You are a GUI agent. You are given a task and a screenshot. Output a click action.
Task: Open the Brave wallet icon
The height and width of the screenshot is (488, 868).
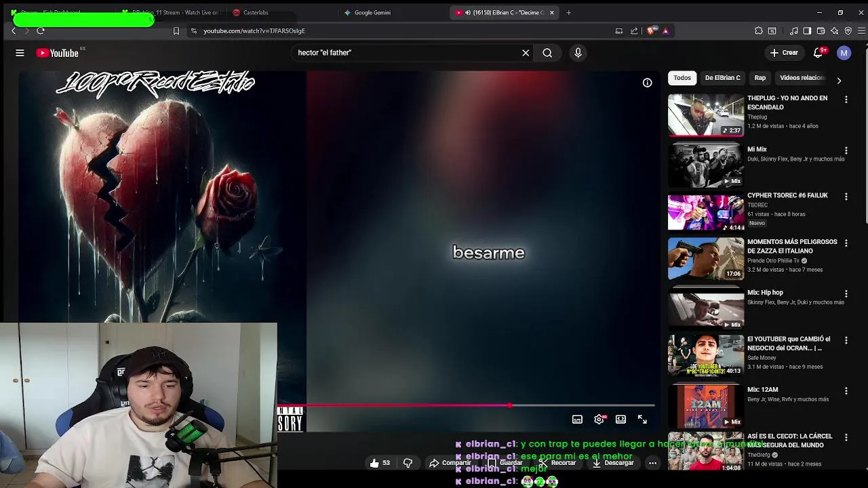click(821, 30)
